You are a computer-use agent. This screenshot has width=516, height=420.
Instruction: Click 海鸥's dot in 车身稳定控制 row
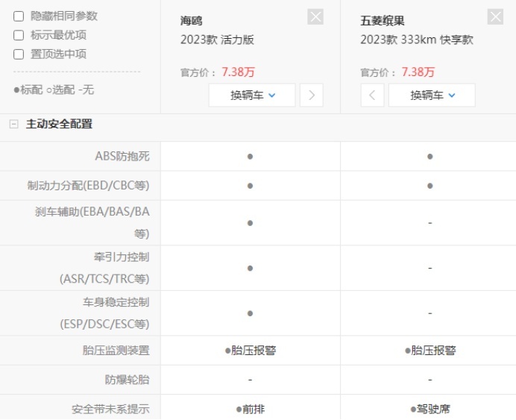tap(250, 313)
